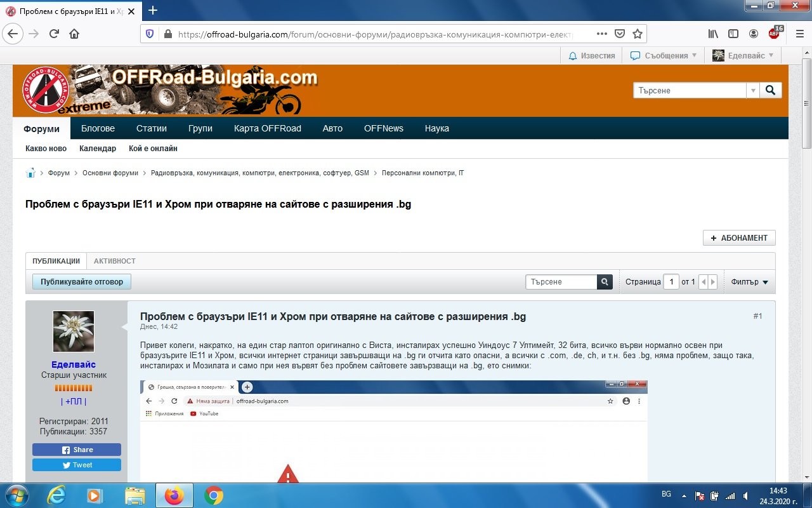
Task: Tweet the post on Twitter
Action: [77, 465]
